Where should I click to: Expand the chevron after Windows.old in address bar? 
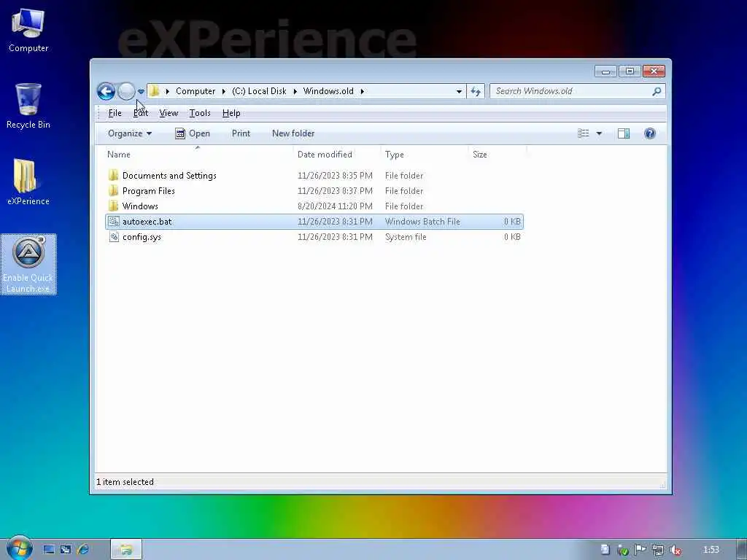coord(362,91)
